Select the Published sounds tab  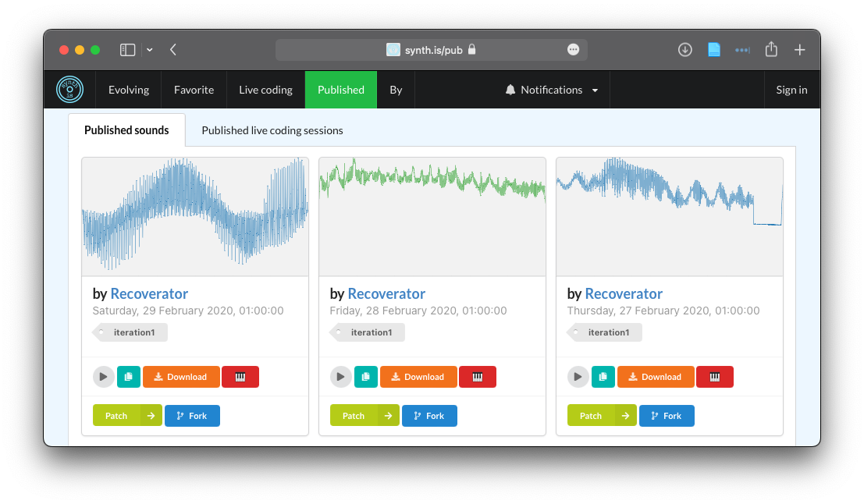(x=126, y=130)
